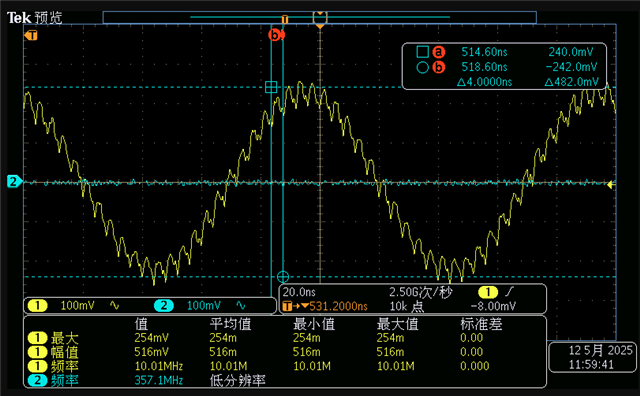Click the waveform record overview bar
The width and height of the screenshot is (640, 396).
point(320,17)
